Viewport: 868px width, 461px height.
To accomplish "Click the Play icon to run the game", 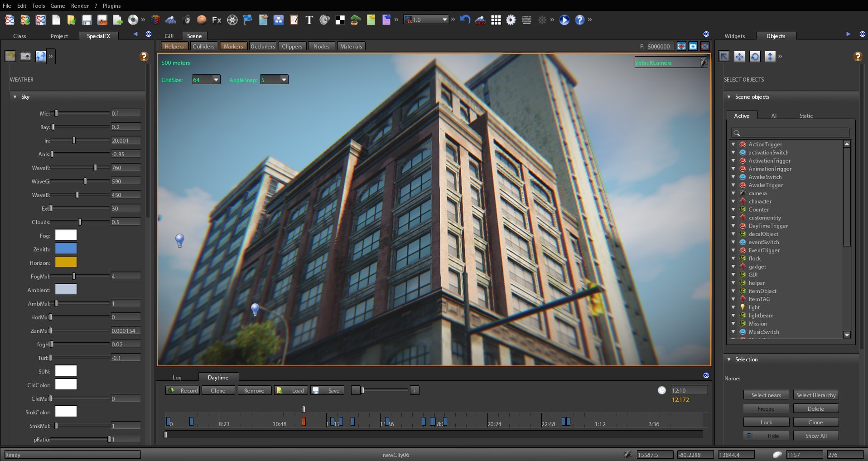I will 564,20.
